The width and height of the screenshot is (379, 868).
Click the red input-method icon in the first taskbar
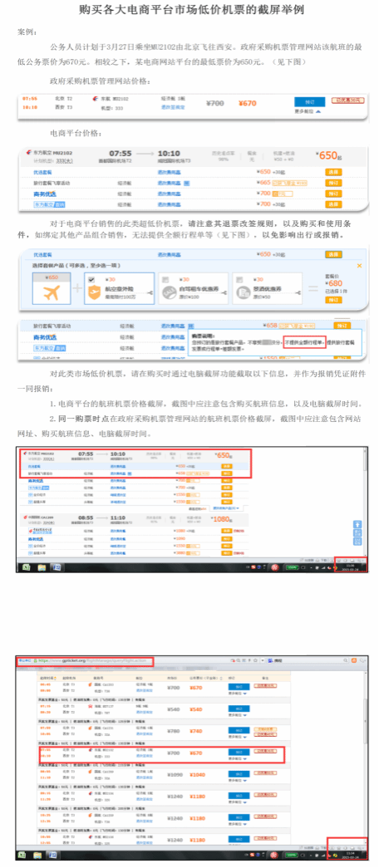tap(273, 567)
